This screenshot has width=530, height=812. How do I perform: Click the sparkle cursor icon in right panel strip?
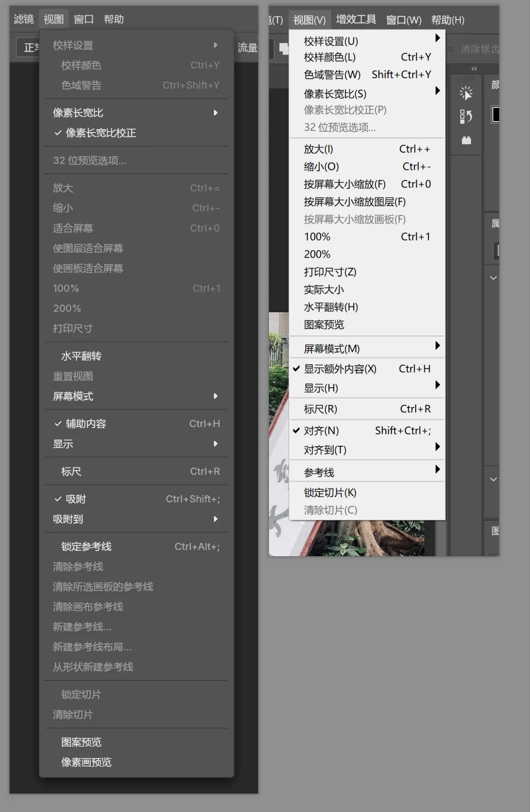(x=466, y=93)
